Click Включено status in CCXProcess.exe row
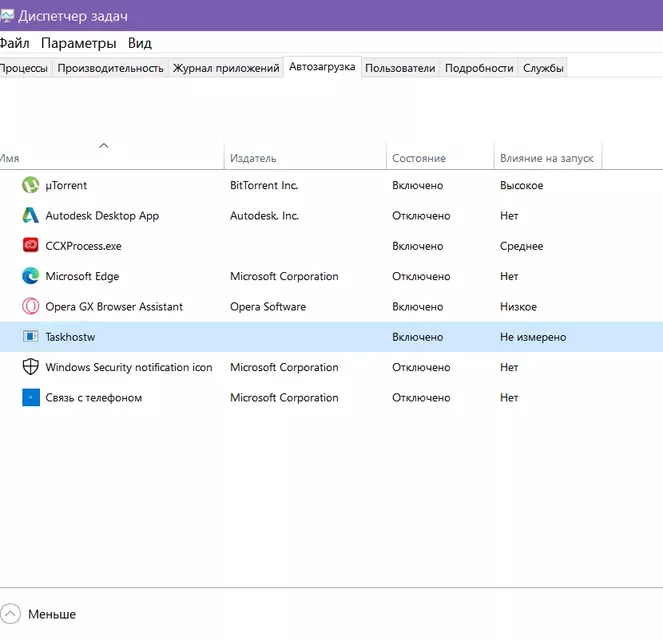Viewport: 663px width, 640px height. tap(418, 246)
